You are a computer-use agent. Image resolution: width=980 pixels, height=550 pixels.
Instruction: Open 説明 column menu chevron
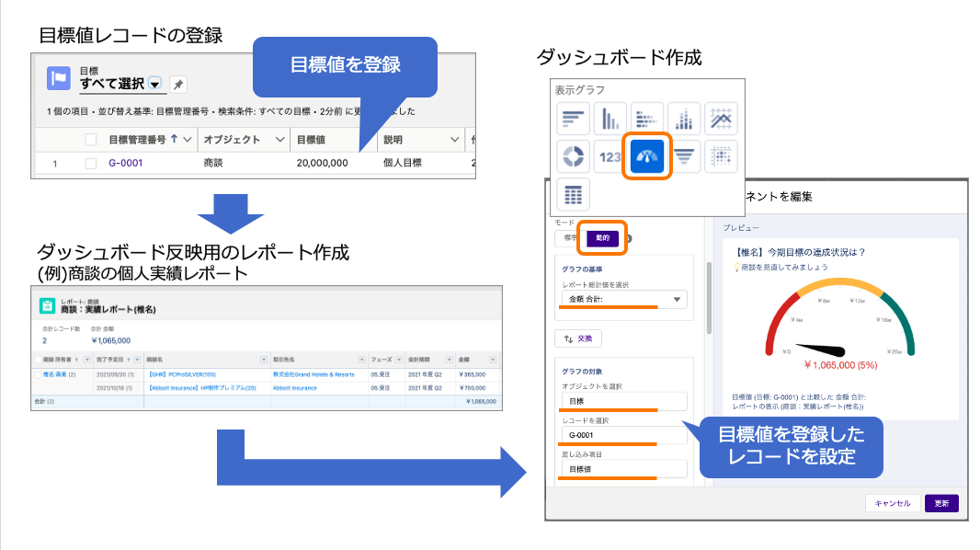(455, 140)
